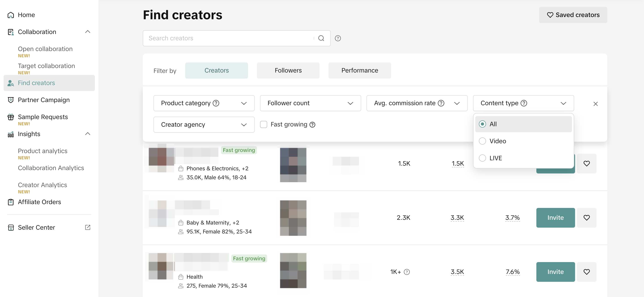Open Seller Center external link icon
This screenshot has width=644, height=297.
87,227
